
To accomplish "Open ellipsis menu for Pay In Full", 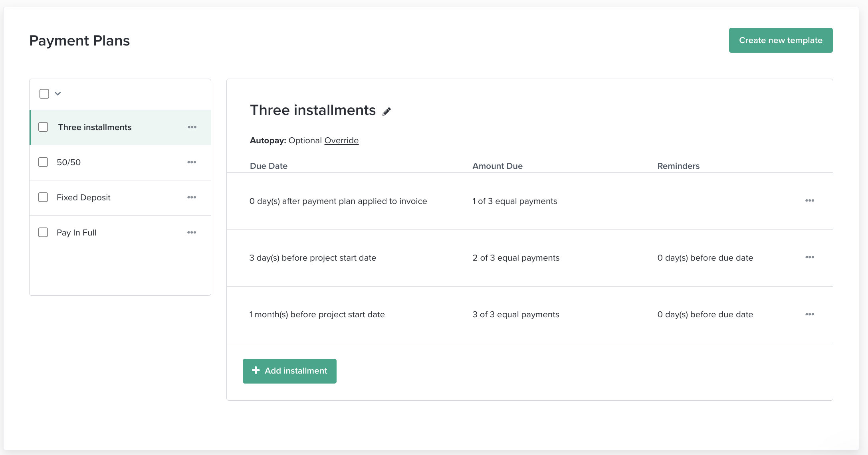I will (x=192, y=232).
